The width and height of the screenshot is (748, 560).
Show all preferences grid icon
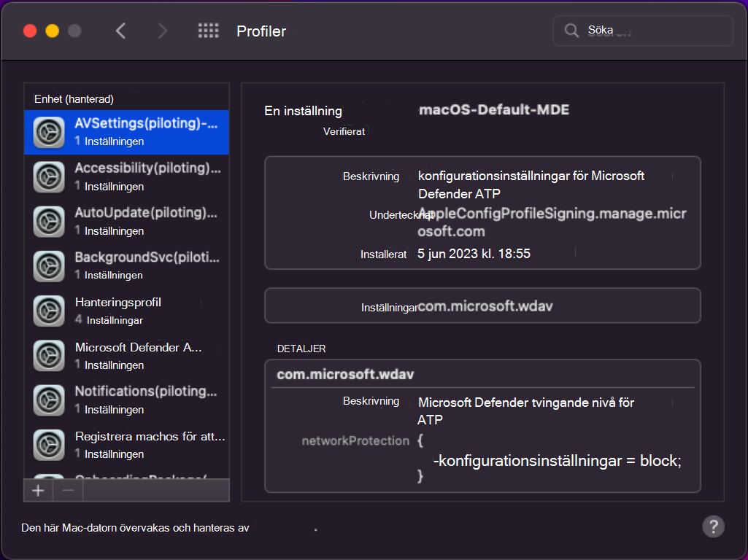pyautogui.click(x=209, y=31)
